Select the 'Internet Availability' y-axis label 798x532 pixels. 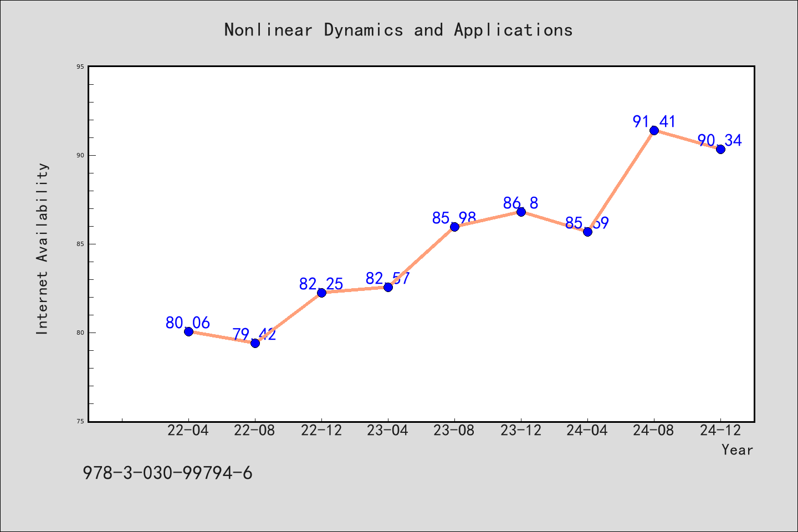tap(42, 248)
